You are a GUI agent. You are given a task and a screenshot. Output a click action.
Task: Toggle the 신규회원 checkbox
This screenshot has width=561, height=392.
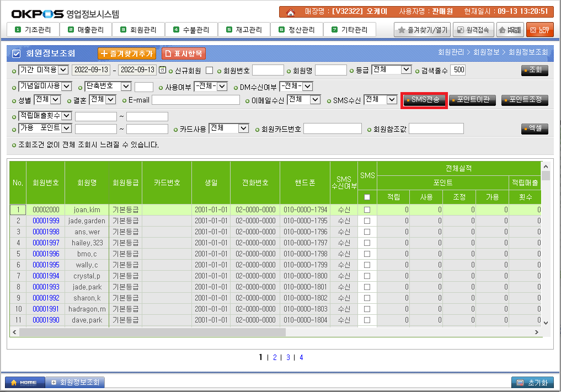point(209,71)
